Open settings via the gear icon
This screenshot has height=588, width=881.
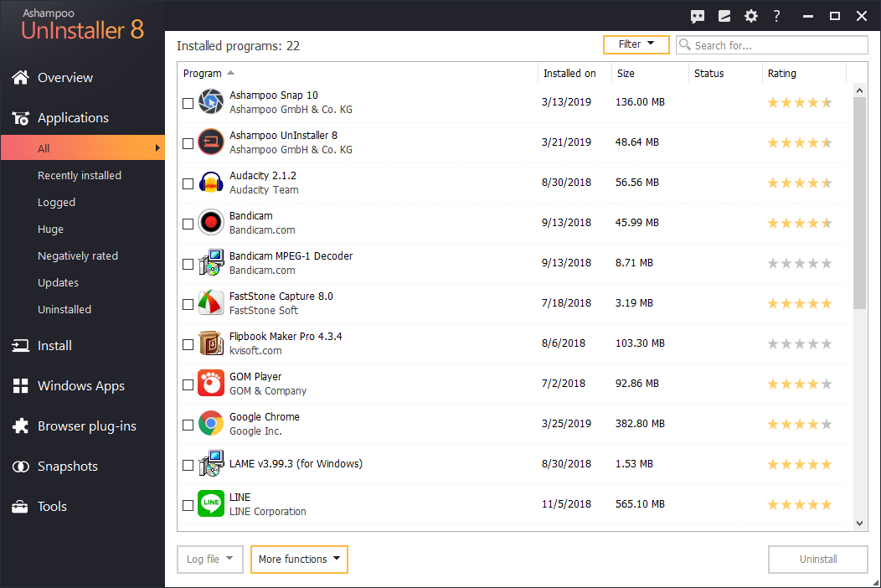point(751,16)
